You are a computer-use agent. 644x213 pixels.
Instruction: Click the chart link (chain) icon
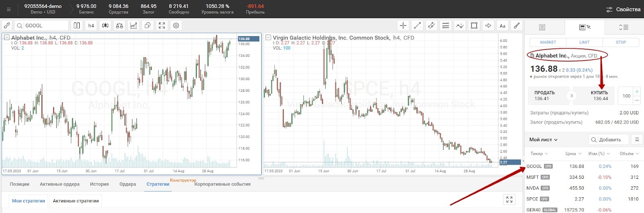pos(7,25)
